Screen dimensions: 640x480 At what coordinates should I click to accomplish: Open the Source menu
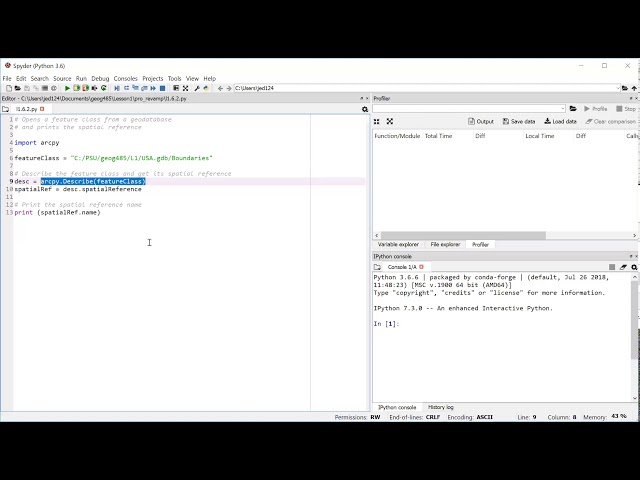(62, 78)
